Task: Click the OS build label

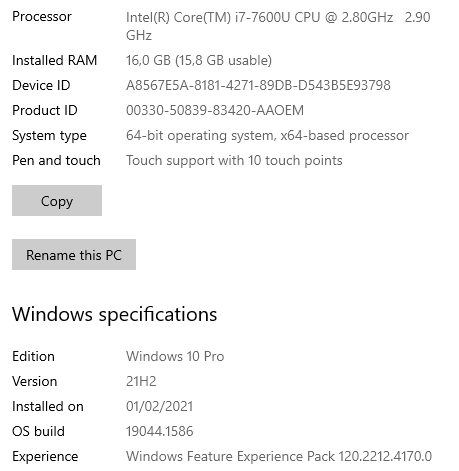Action: pyautogui.click(x=38, y=431)
